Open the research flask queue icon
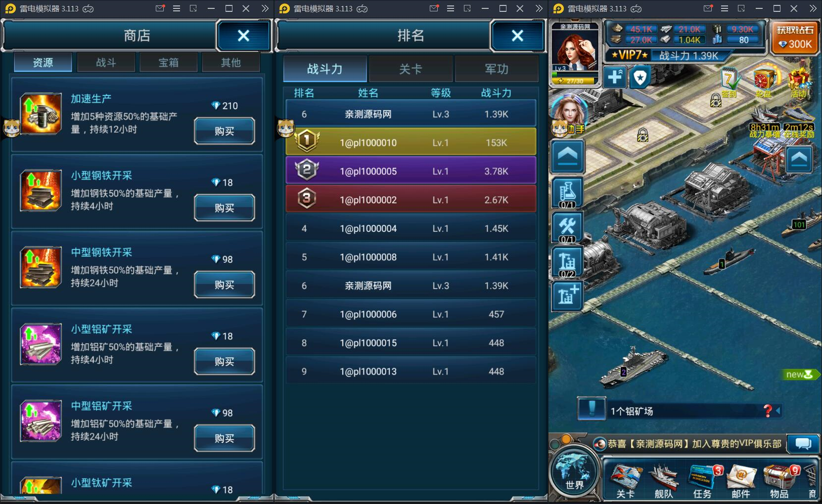The image size is (822, 504). [567, 193]
